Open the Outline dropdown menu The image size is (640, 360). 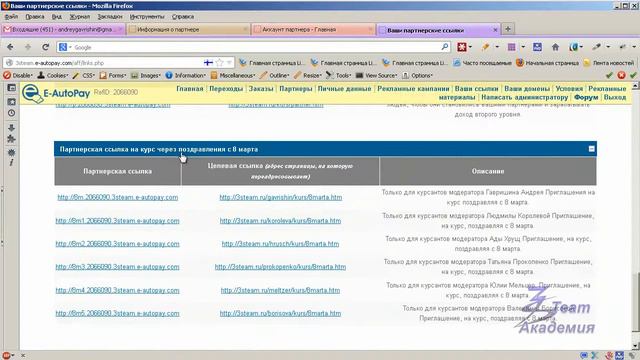pos(275,76)
